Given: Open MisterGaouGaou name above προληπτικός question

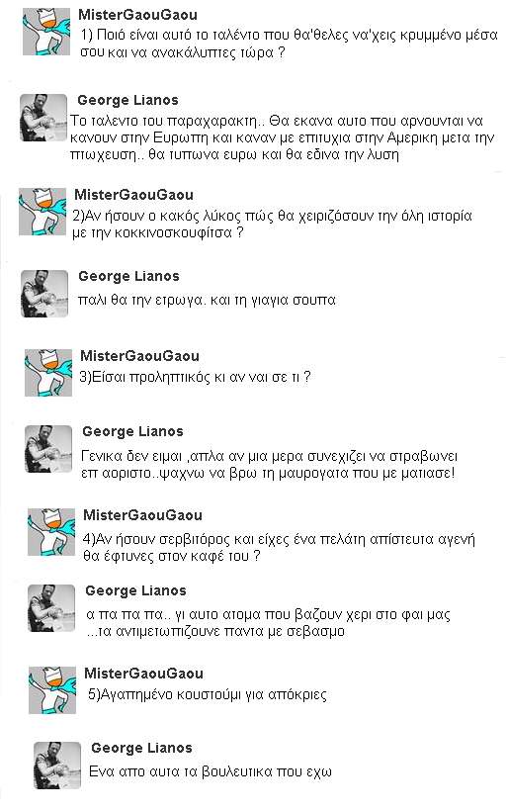Looking at the screenshot, I should pyautogui.click(x=139, y=356).
